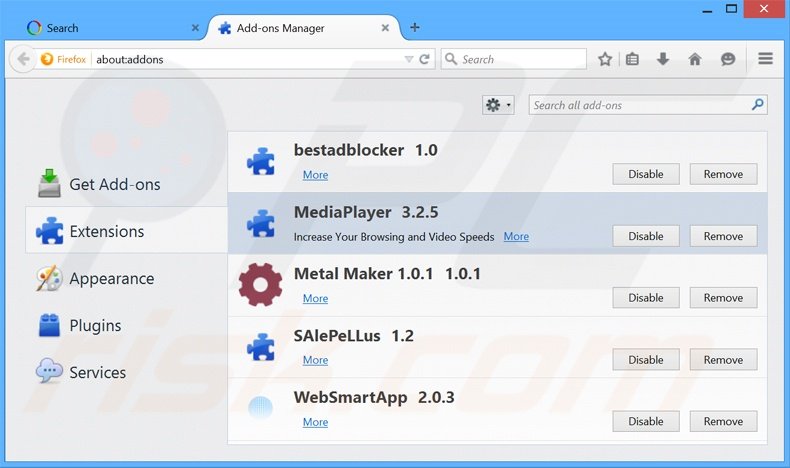Image resolution: width=790 pixels, height=468 pixels.
Task: Select the Add-ons Manager tab
Action: (x=302, y=28)
